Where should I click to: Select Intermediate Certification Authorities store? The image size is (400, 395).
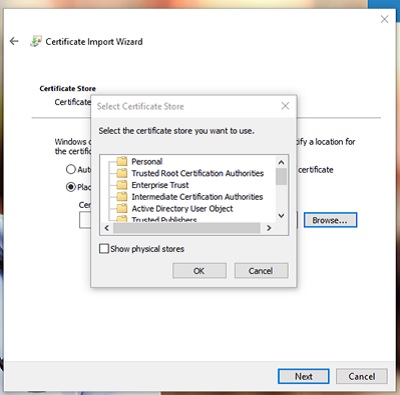197,197
